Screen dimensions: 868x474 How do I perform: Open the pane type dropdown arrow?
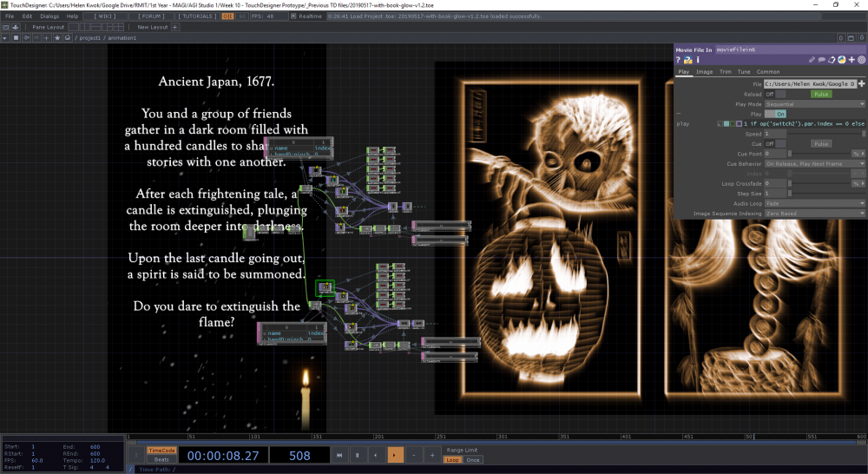(x=5, y=37)
